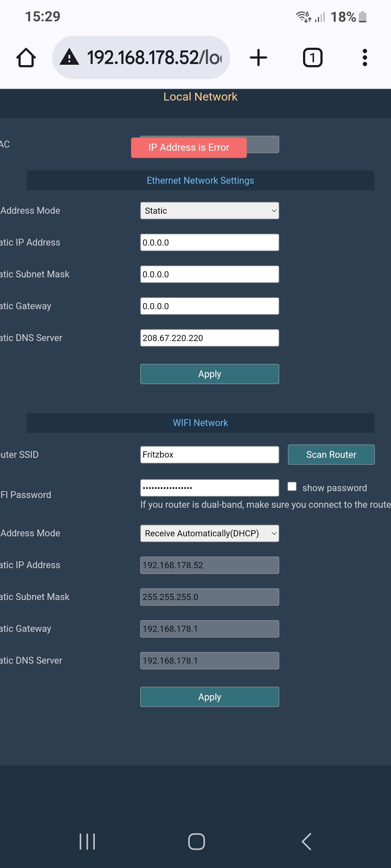Click the DNS field with 208.67.220.220

(x=210, y=338)
